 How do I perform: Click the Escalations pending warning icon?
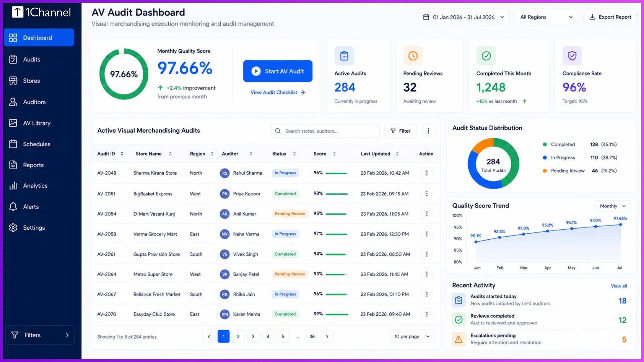coord(459,339)
